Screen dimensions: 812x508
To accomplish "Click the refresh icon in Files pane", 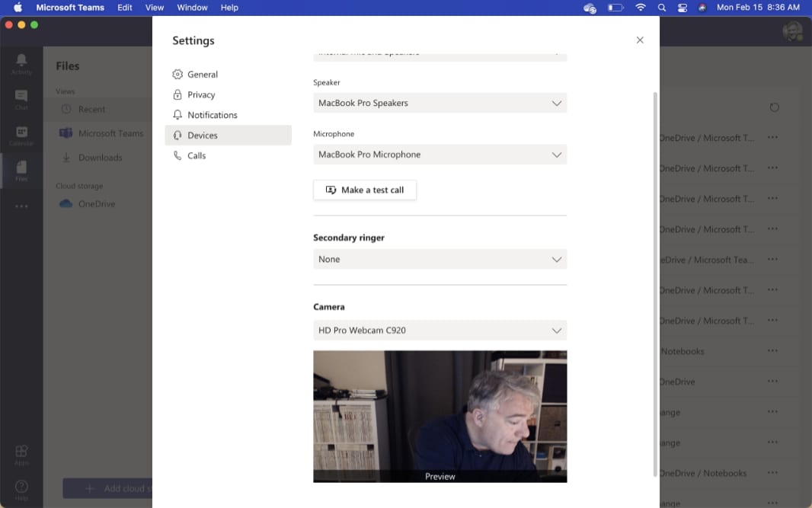I will (774, 107).
